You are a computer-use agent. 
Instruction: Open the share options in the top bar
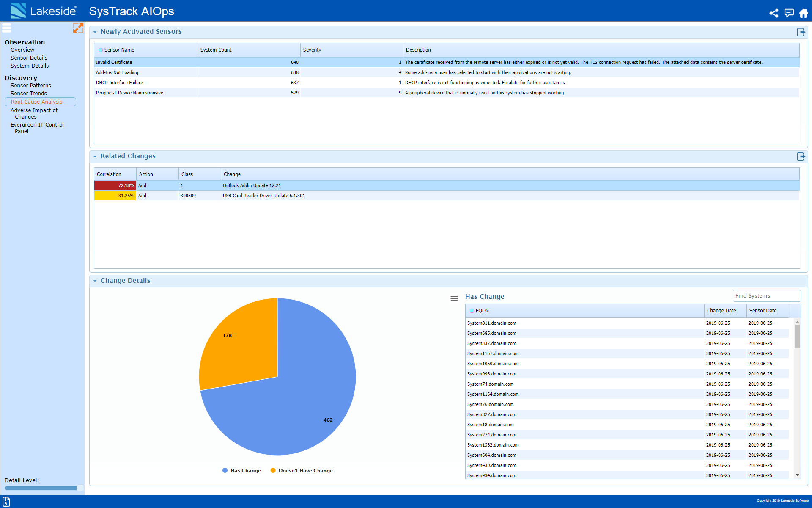pyautogui.click(x=774, y=13)
